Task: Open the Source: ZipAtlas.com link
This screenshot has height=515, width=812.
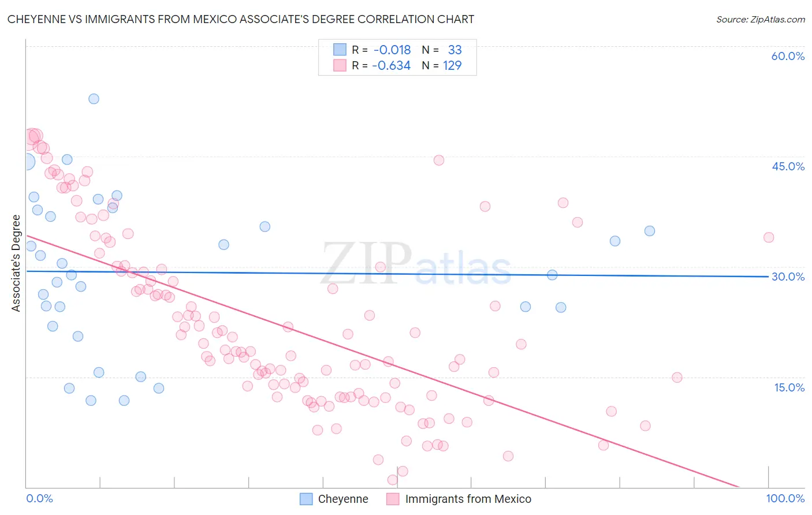Action: (761, 20)
